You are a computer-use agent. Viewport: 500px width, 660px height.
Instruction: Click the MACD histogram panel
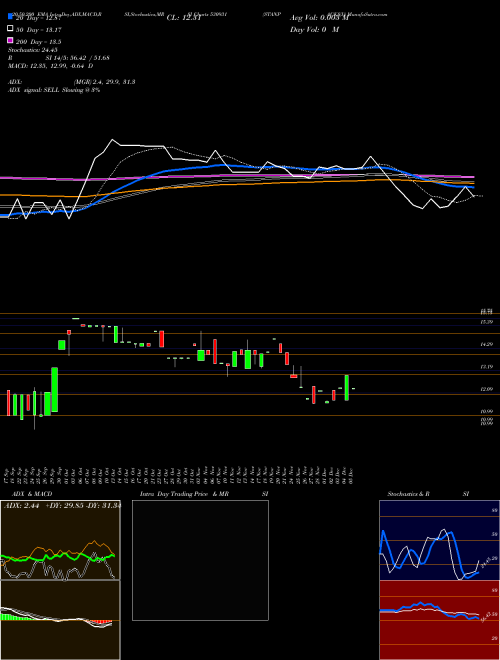(60, 620)
